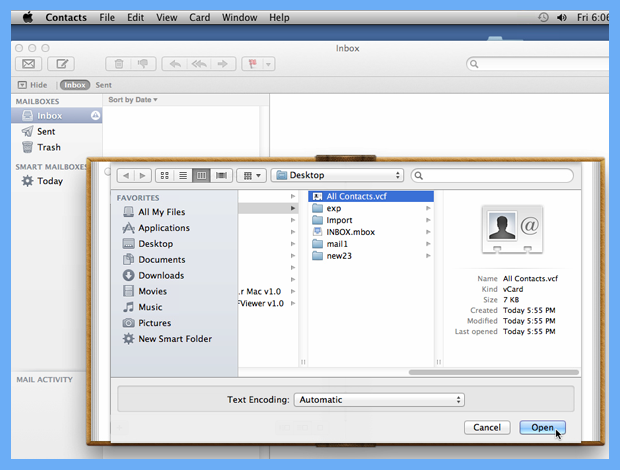620x470 pixels.
Task: Go forward with dialog forward arrow
Action: tap(143, 175)
